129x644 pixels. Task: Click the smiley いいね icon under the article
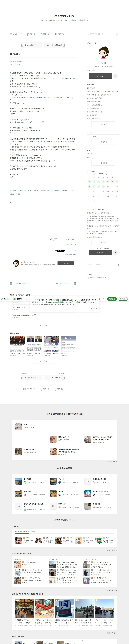coord(51,239)
